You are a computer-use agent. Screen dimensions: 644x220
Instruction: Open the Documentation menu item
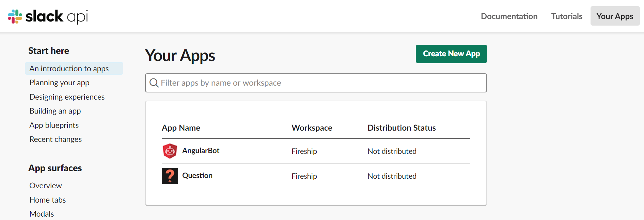click(509, 16)
